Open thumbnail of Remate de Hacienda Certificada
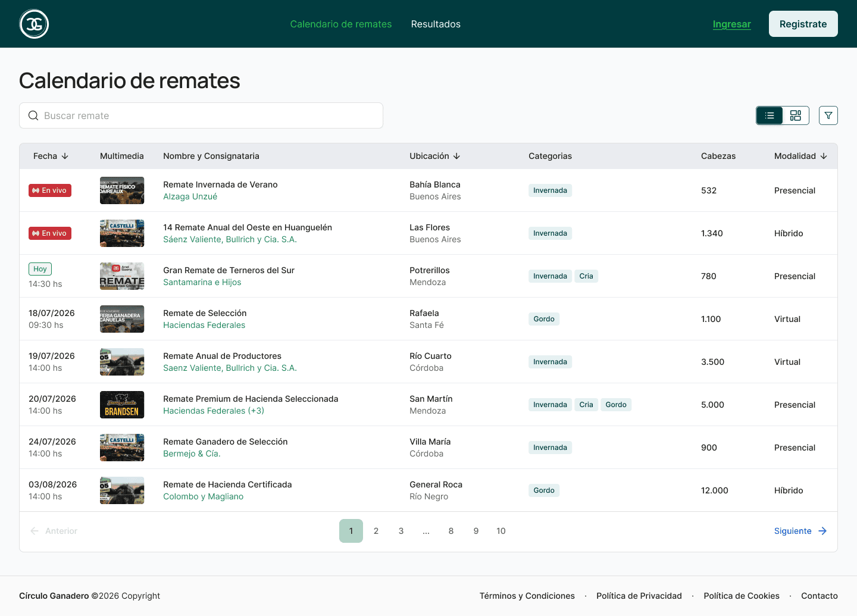 122,490
